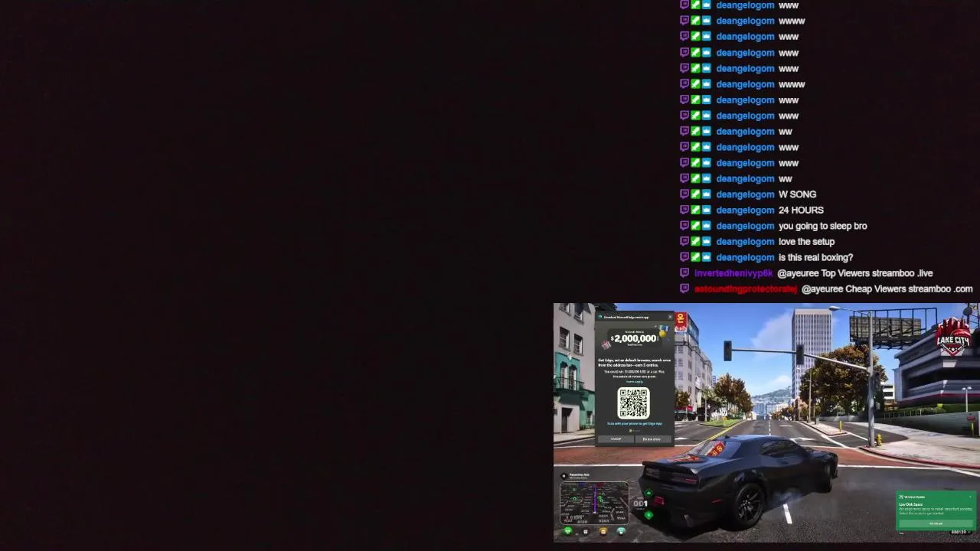Click '@ayeuree Cheap Viewers streamboo .com' message
The image size is (980, 551).
(x=887, y=289)
